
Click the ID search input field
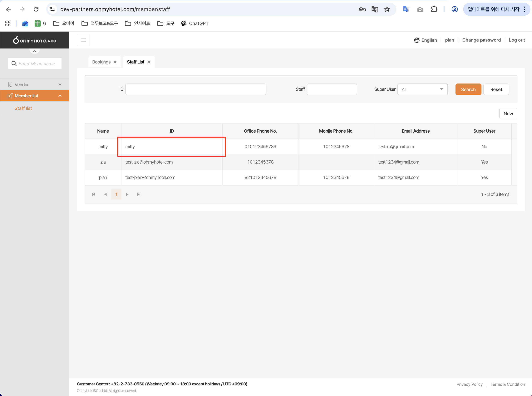[196, 89]
